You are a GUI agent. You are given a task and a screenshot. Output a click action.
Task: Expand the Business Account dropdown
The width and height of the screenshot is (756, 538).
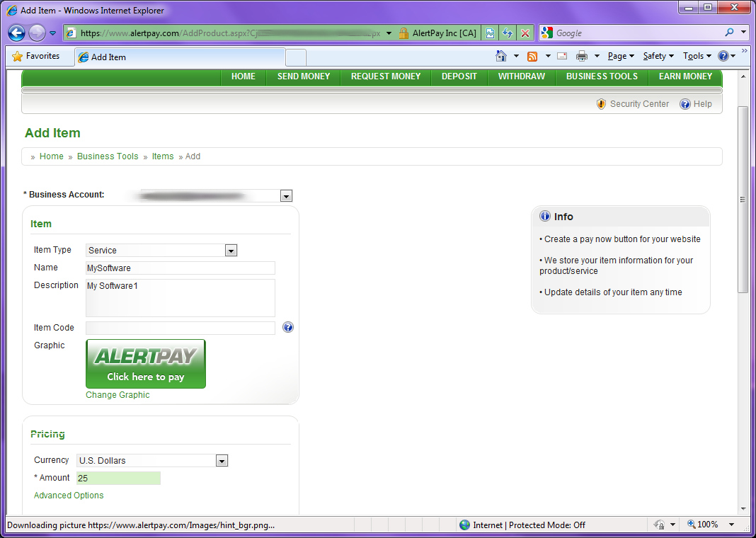click(287, 195)
